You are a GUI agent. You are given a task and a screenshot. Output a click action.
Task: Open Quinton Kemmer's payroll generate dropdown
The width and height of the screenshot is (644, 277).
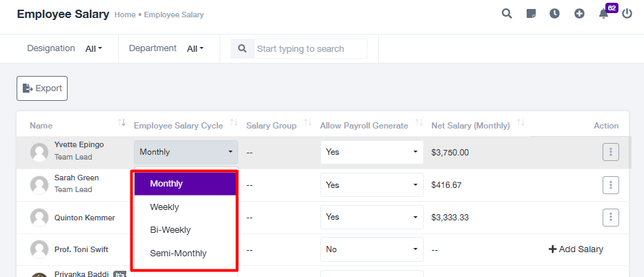(371, 217)
